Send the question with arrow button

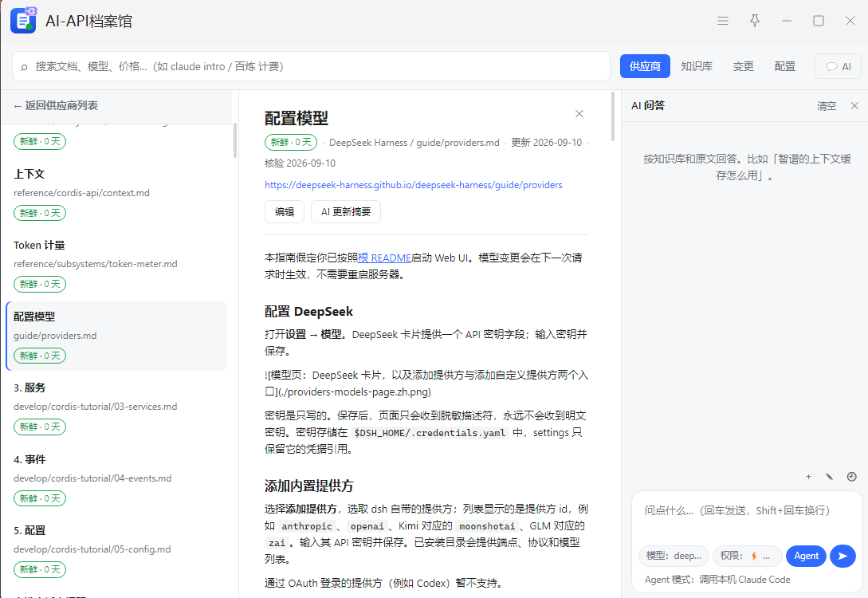click(842, 556)
